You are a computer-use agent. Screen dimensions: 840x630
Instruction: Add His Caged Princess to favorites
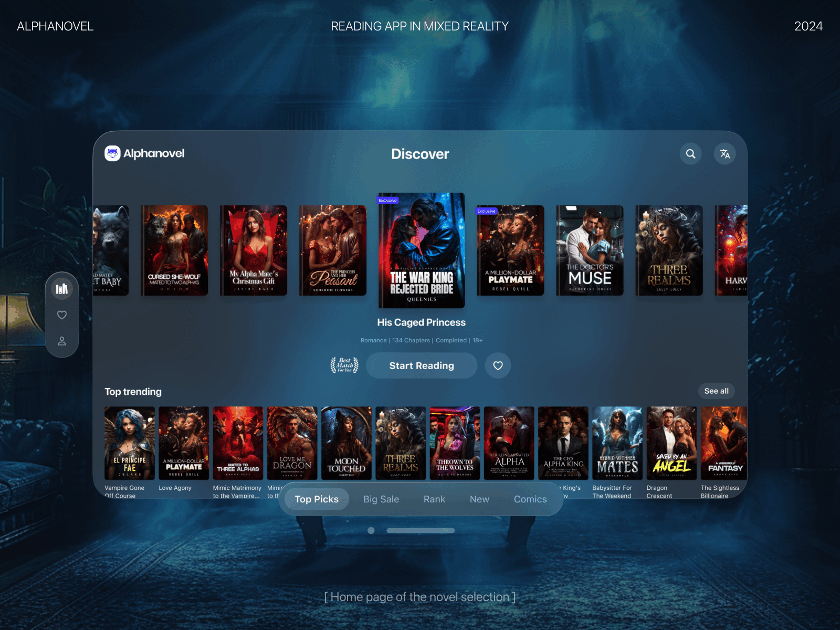[x=498, y=365]
